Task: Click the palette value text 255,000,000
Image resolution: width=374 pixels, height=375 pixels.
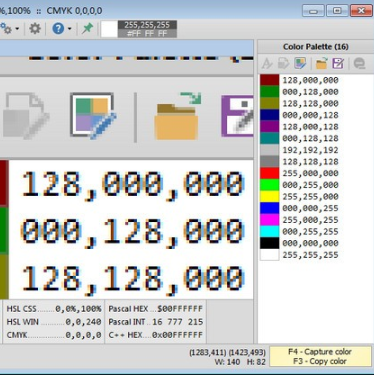Action: coord(310,173)
